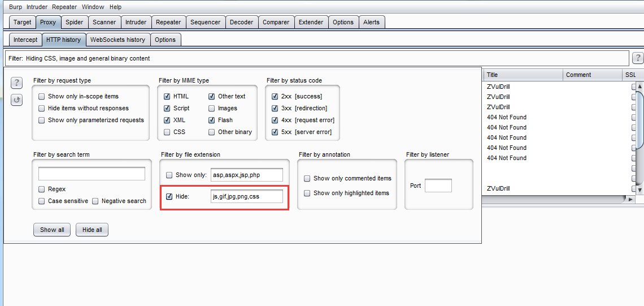Screen dimensions: 644x306
Task: Click the listener Port input field
Action: 438,186
